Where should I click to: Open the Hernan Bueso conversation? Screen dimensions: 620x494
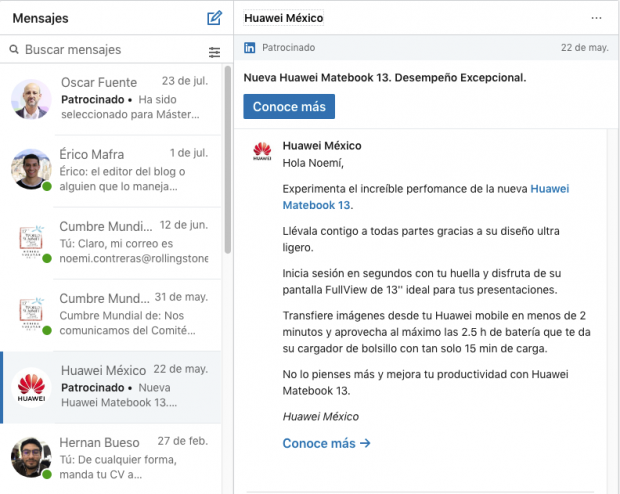(x=111, y=459)
